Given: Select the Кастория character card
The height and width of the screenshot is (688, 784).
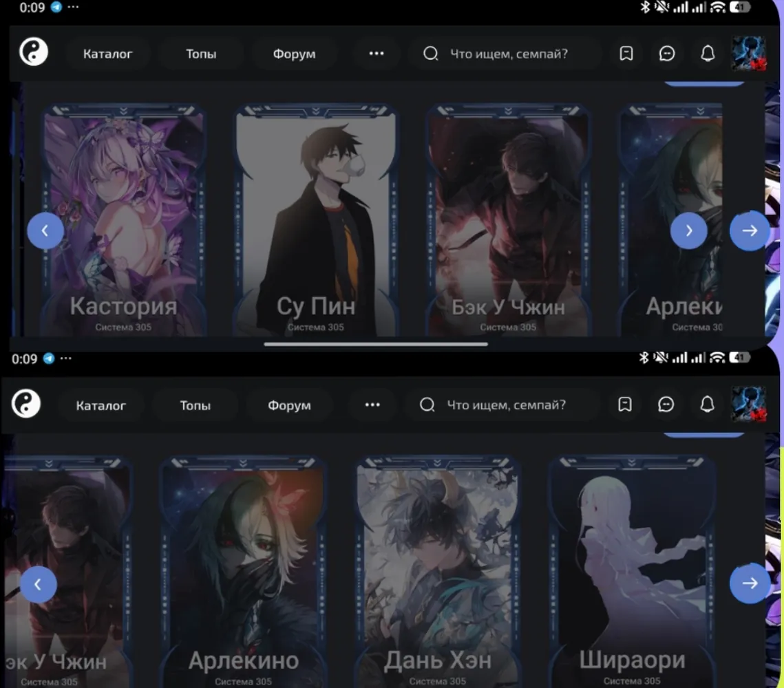Looking at the screenshot, I should pyautogui.click(x=123, y=220).
